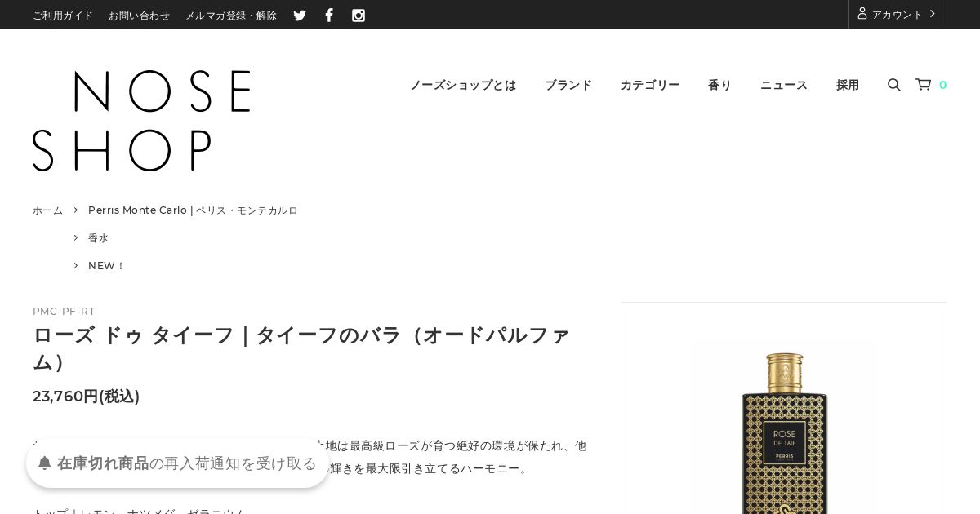Go to NOSE SHOP home via logo
The width and height of the screenshot is (980, 514).
(141, 121)
